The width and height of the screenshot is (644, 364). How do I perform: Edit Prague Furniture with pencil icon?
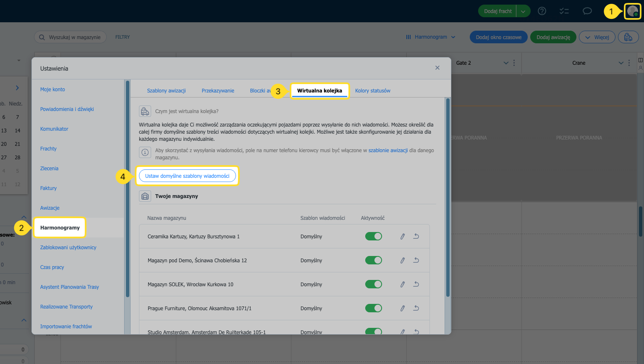403,308
